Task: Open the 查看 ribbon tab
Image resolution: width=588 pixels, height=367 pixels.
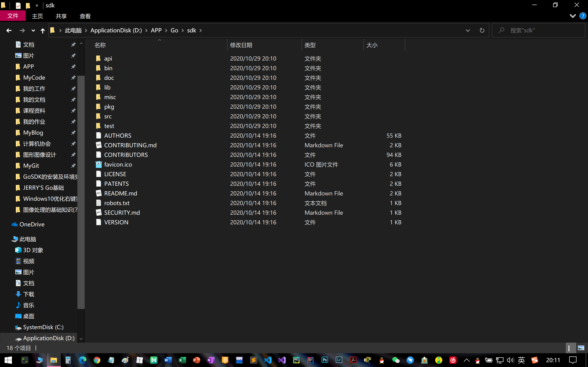Action: [x=85, y=16]
